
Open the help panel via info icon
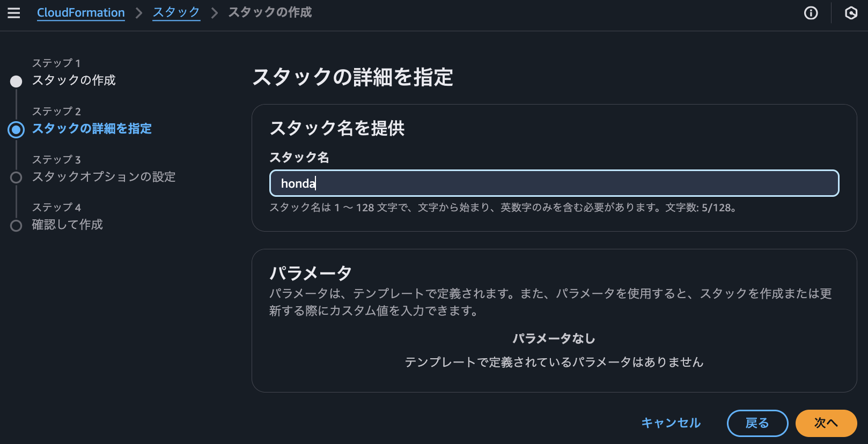click(x=812, y=13)
